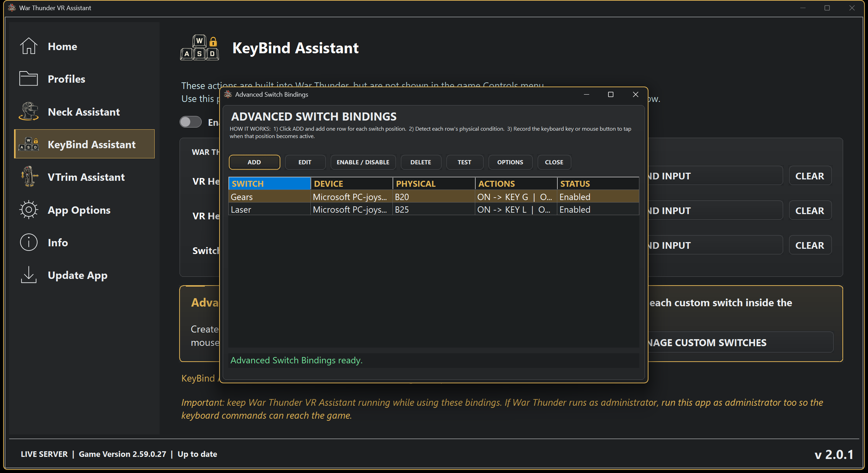This screenshot has width=868, height=473.
Task: Sort by STATUS column header
Action: click(x=598, y=184)
